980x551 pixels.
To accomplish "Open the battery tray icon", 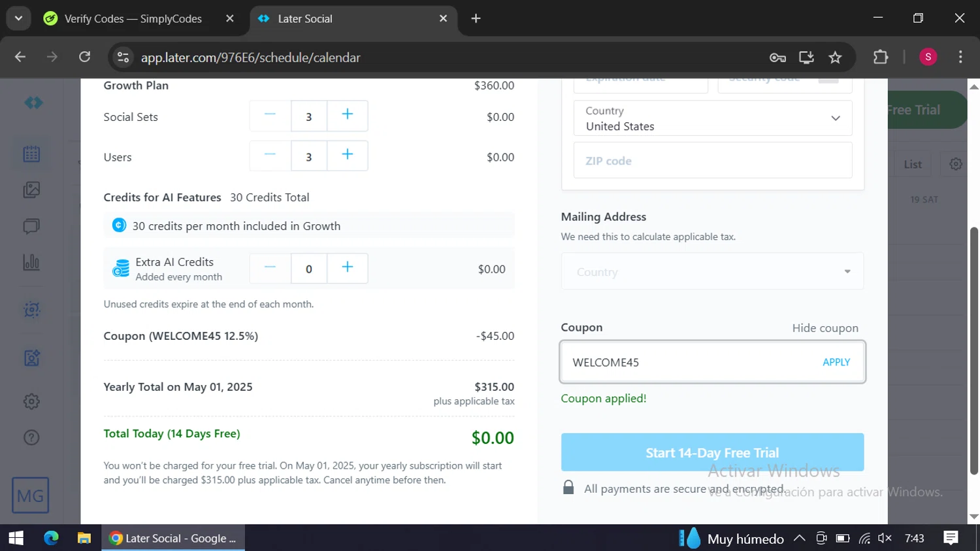I will 843,539.
